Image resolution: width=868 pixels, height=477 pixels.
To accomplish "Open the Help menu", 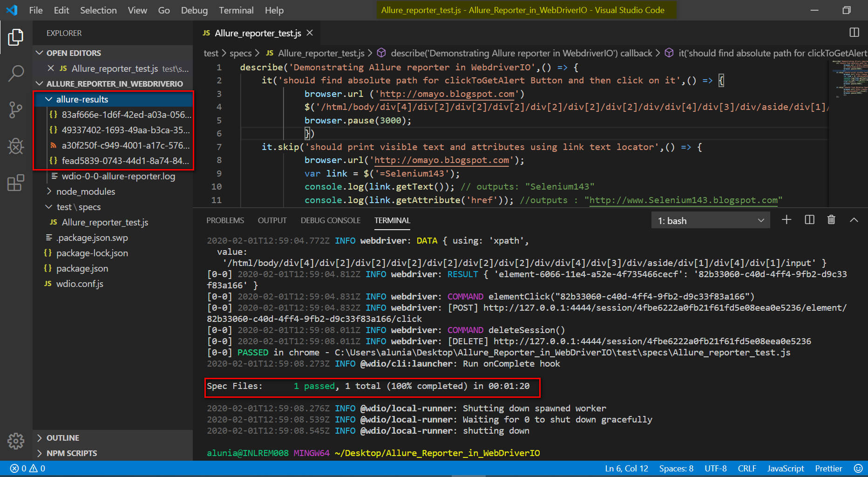I will (274, 10).
